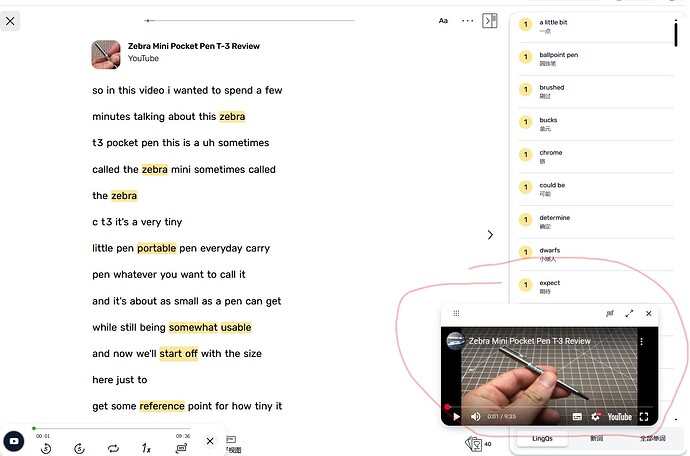Open the Aa font settings

tap(443, 20)
